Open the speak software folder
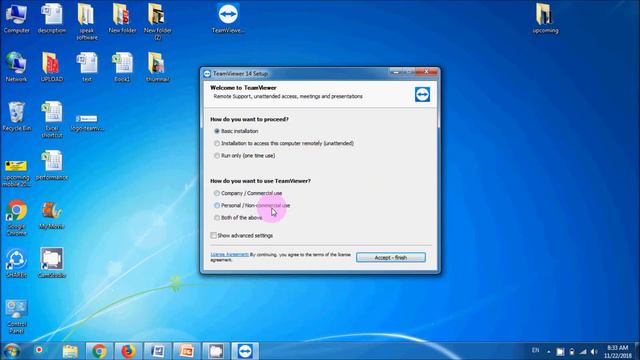 point(87,22)
